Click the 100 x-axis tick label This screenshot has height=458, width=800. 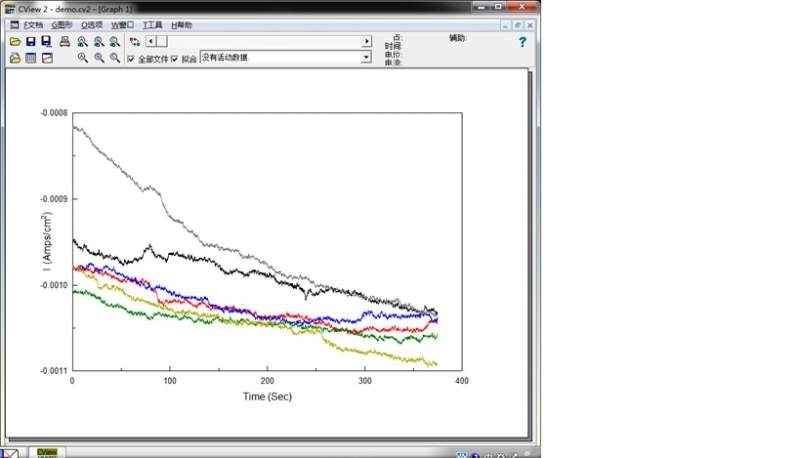pos(170,381)
